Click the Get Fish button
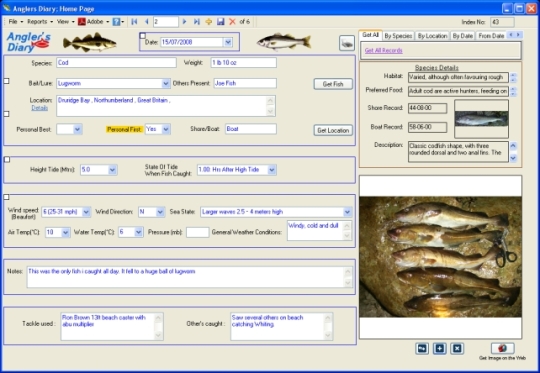Screen dimensions: 540x373 (333, 84)
